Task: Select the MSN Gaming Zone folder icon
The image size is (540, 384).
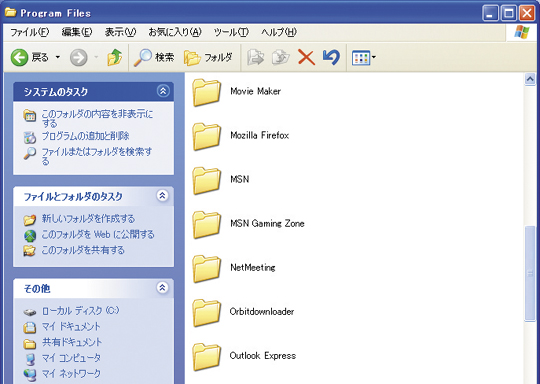Action: (206, 224)
